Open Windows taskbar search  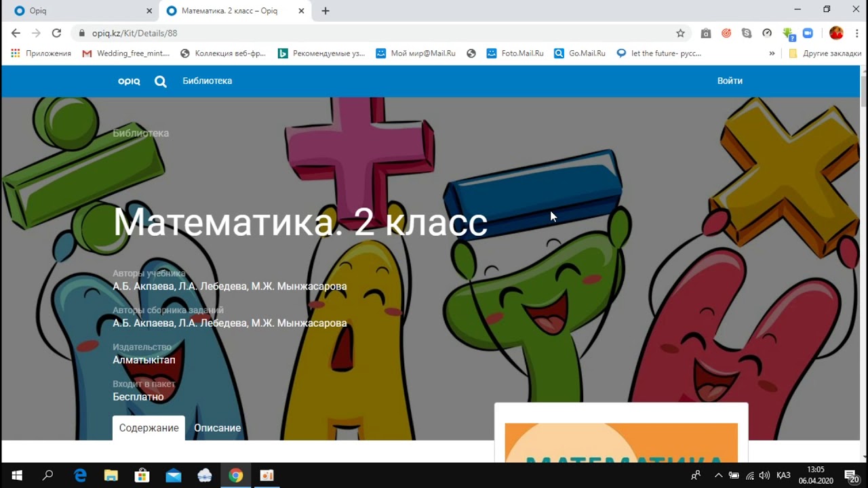click(47, 476)
